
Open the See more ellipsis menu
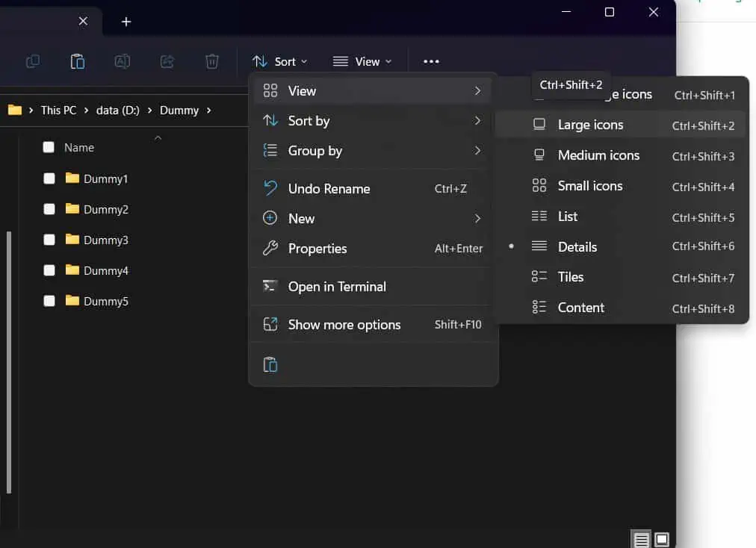(431, 61)
